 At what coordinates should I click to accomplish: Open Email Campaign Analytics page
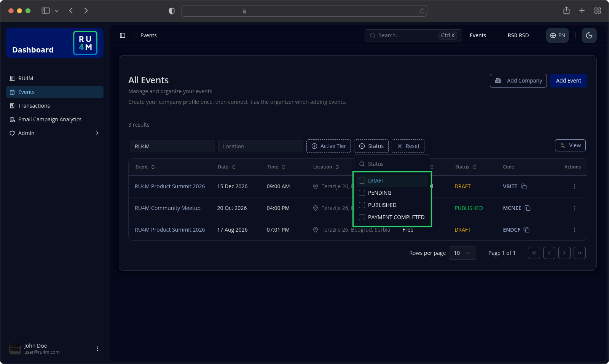point(55,119)
